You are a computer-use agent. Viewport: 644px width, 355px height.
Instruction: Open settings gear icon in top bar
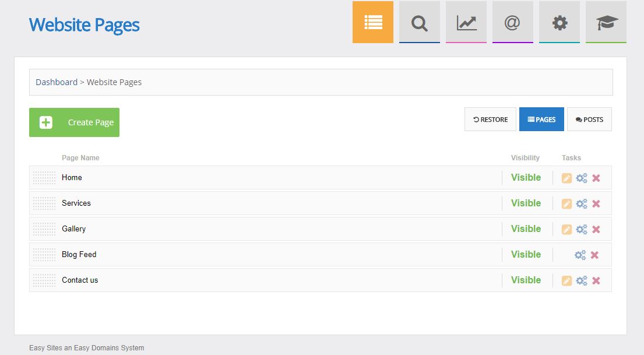[x=559, y=23]
